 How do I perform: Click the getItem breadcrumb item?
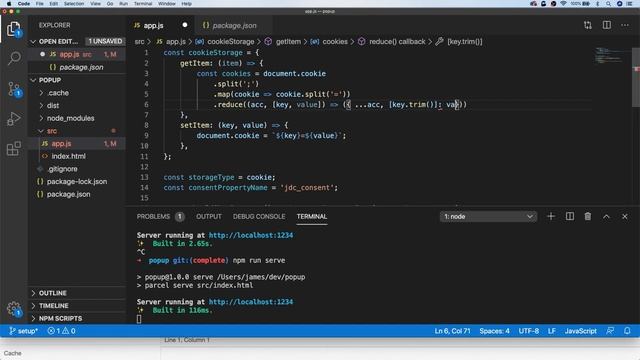pyautogui.click(x=283, y=42)
